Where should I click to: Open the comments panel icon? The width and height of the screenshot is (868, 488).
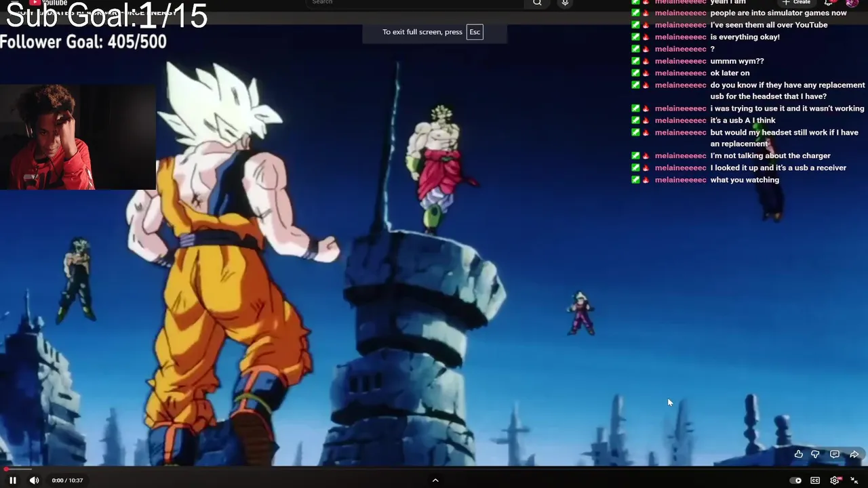click(835, 454)
